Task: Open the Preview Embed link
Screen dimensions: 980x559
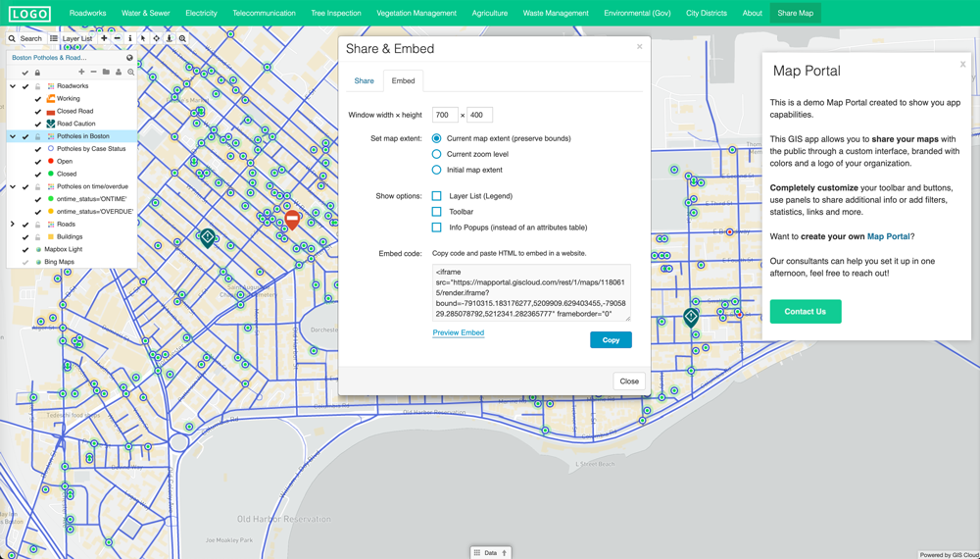Action: click(459, 332)
